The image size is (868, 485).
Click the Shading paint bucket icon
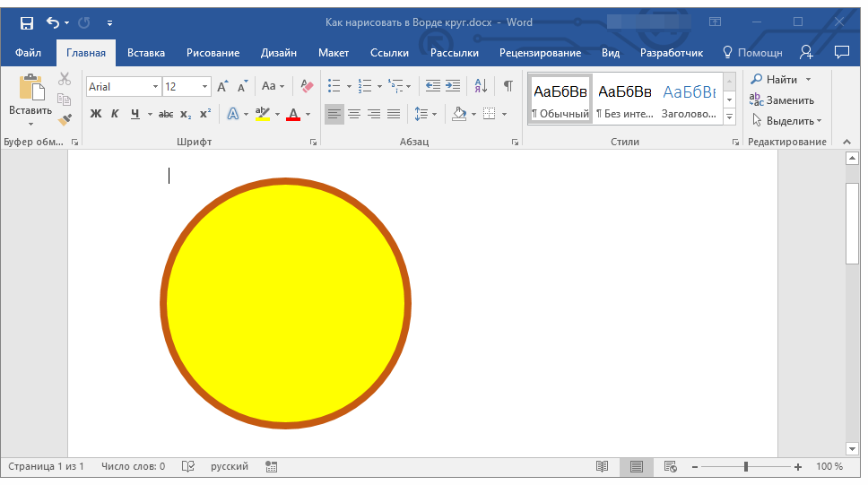[459, 114]
